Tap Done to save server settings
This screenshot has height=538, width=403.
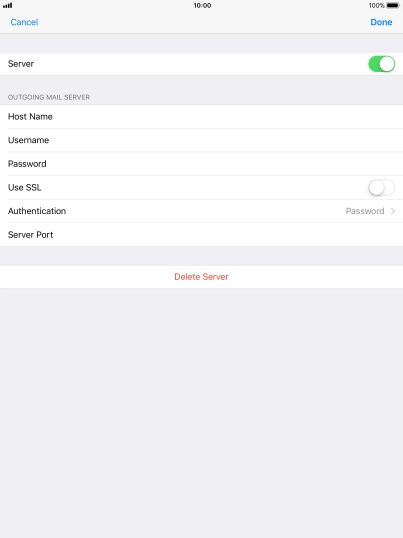pos(381,22)
